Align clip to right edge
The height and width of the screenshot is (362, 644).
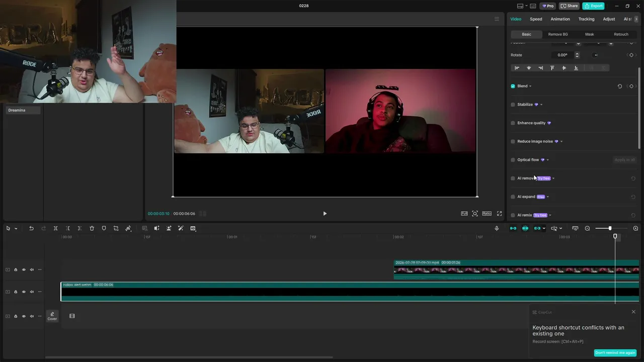click(540, 68)
